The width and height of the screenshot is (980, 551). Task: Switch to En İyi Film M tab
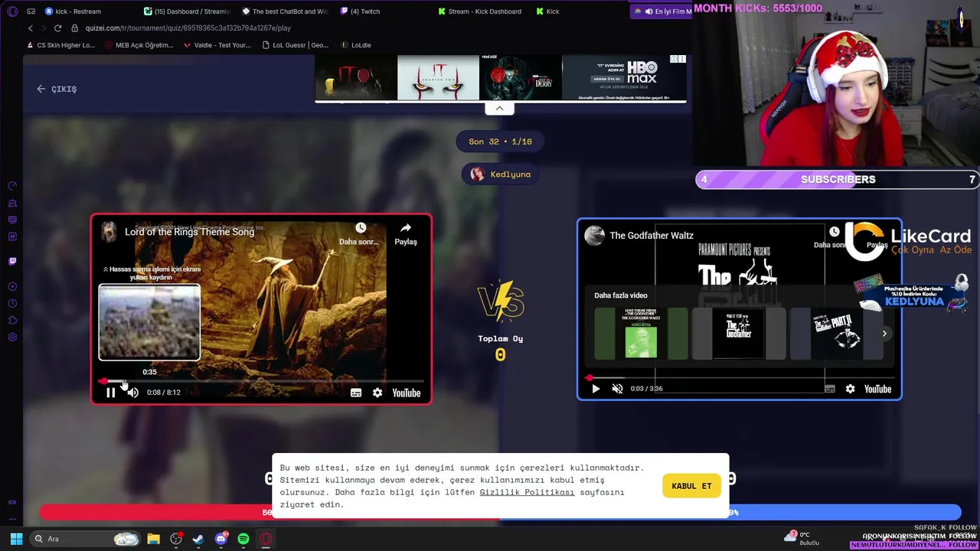[x=663, y=11]
